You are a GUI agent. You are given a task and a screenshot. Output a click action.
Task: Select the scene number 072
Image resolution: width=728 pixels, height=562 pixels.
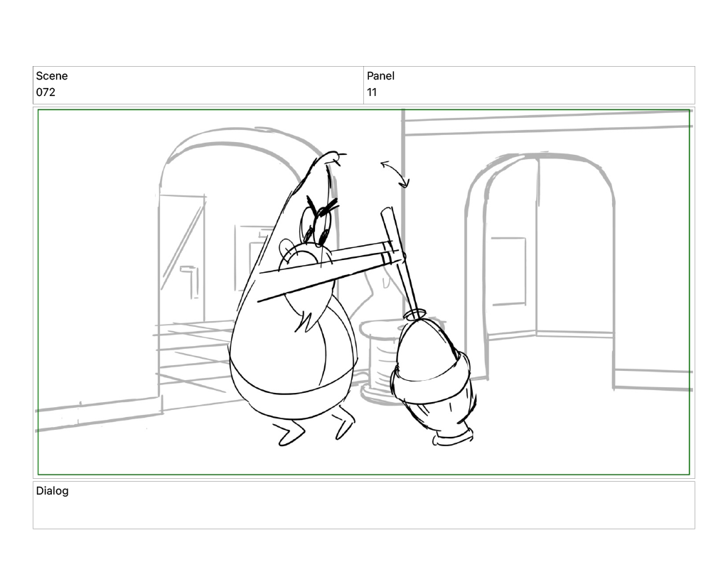coord(45,92)
